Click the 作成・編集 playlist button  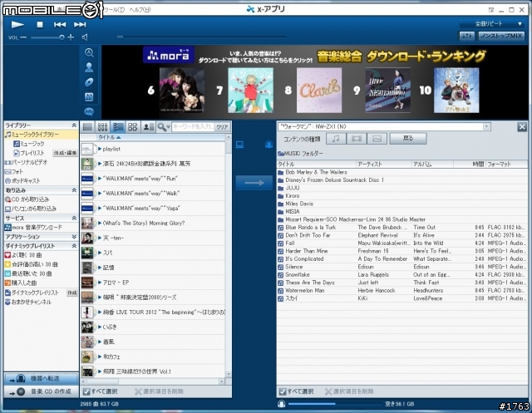click(65, 153)
